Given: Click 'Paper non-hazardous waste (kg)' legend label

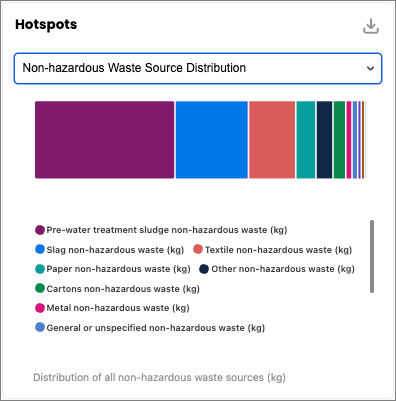Looking at the screenshot, I should pyautogui.click(x=118, y=269).
